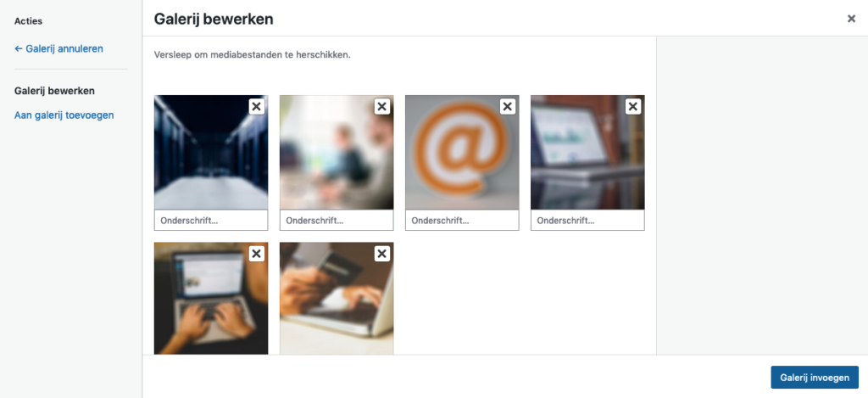The height and width of the screenshot is (398, 868).
Task: Remove the hands typing on laptop image
Action: pyautogui.click(x=256, y=254)
